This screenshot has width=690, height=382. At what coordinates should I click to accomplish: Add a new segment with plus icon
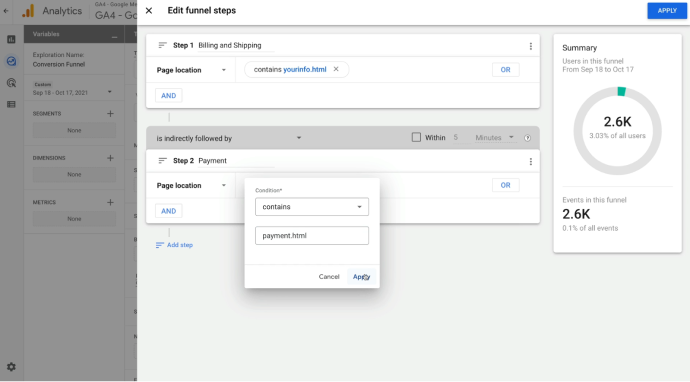point(110,114)
